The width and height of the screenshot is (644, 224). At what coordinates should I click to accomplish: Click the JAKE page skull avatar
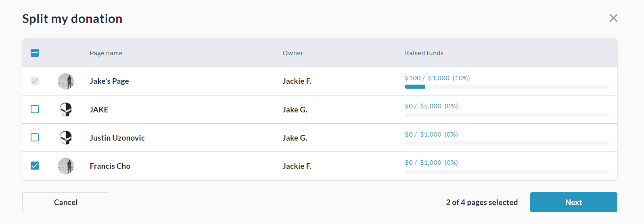[66, 110]
